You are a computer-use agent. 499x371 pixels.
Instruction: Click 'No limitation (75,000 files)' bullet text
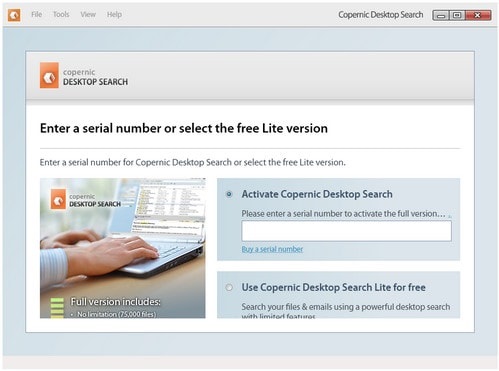(x=117, y=314)
